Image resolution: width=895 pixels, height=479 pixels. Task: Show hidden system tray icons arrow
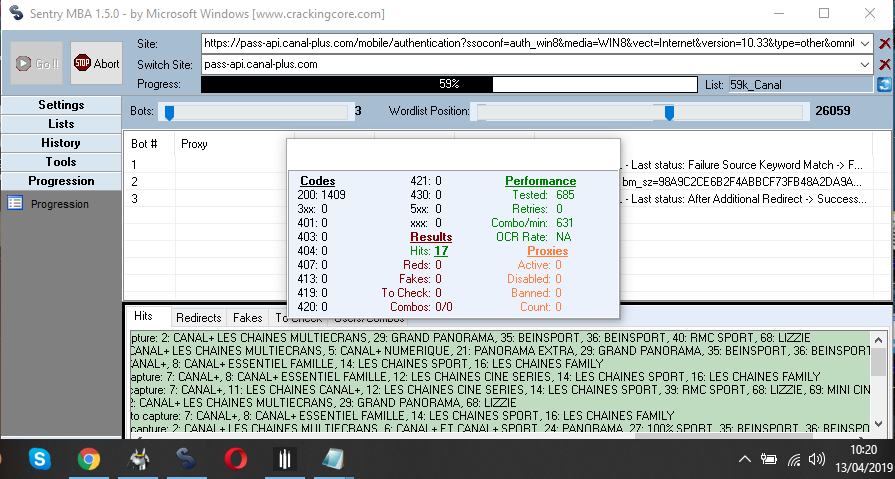pyautogui.click(x=744, y=458)
